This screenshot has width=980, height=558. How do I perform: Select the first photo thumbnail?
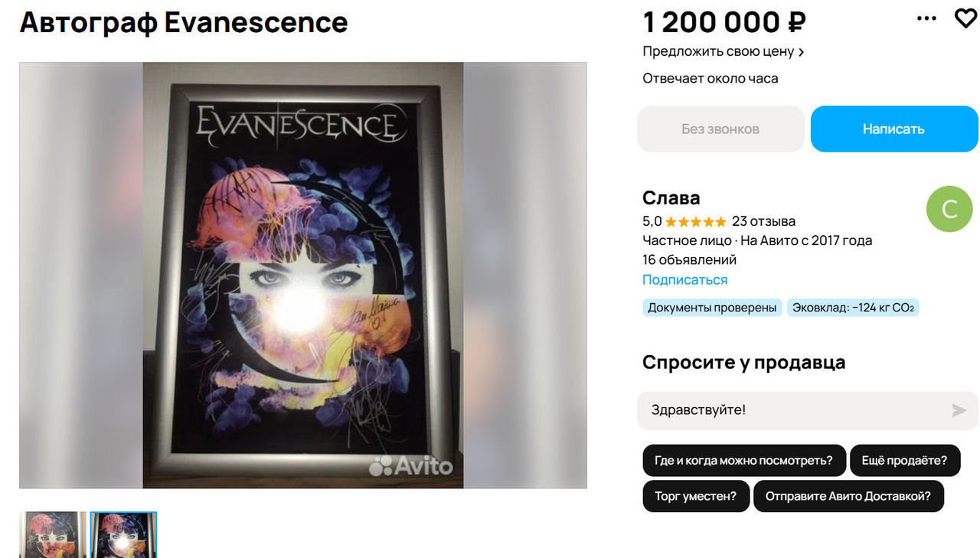[53, 534]
